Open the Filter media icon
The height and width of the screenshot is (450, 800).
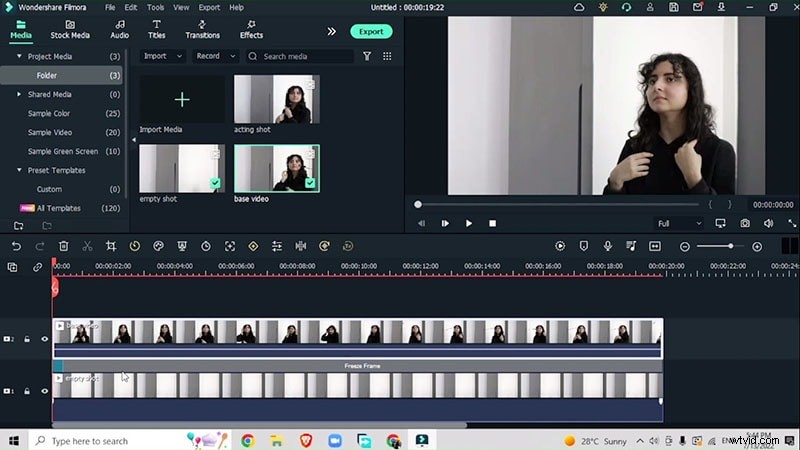[x=367, y=56]
